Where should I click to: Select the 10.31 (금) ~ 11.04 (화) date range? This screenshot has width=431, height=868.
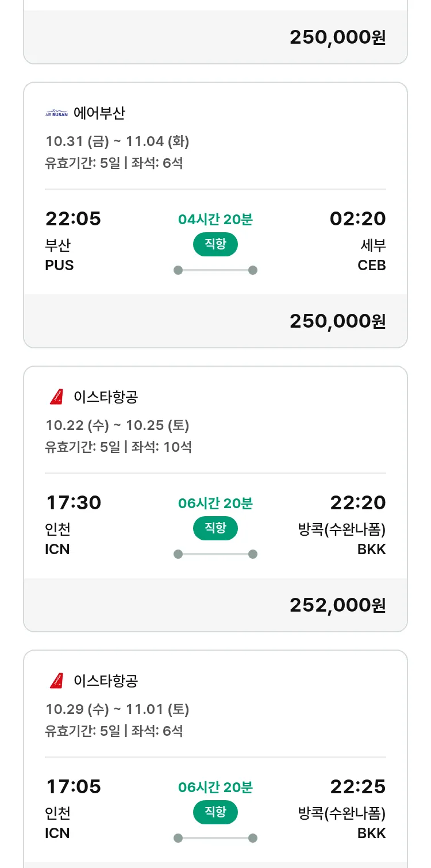pos(117,141)
